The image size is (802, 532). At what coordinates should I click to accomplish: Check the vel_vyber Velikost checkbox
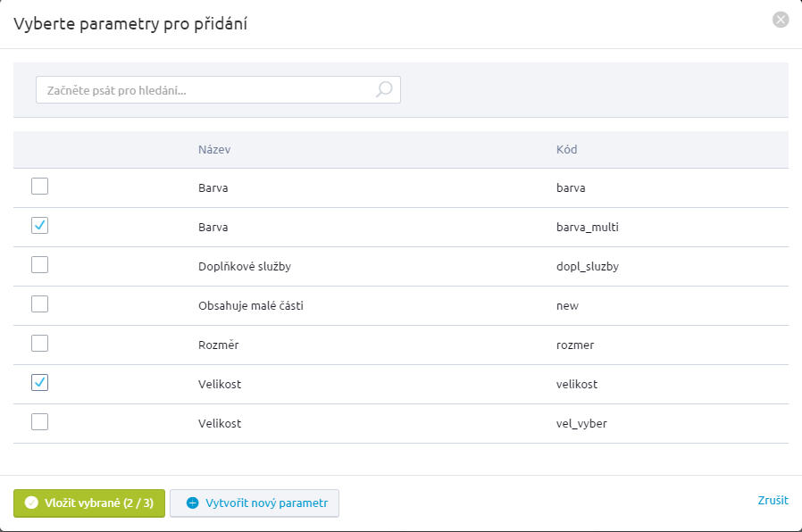coord(40,422)
